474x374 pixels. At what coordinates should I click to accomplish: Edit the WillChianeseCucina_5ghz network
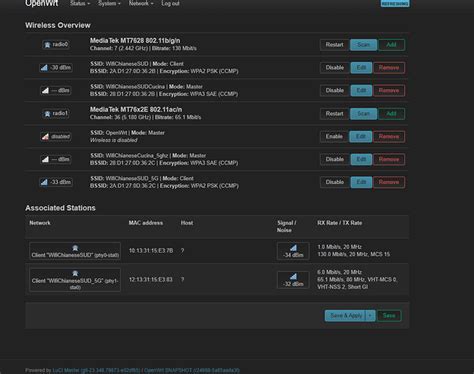(361, 159)
